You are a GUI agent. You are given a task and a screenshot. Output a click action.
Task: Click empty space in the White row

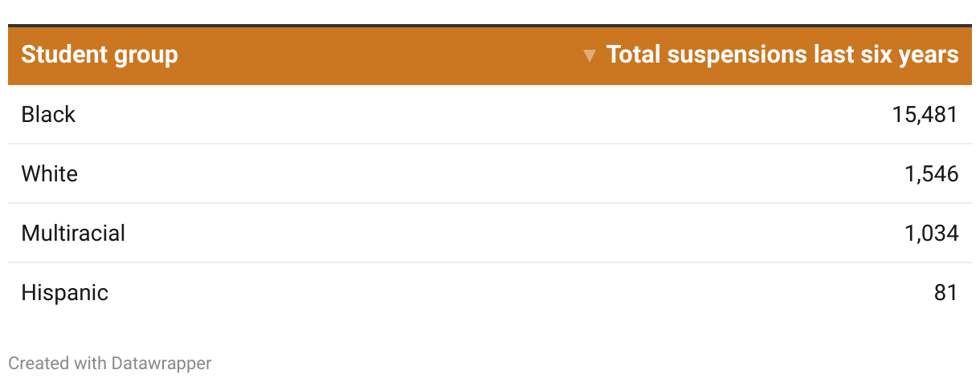(482, 174)
